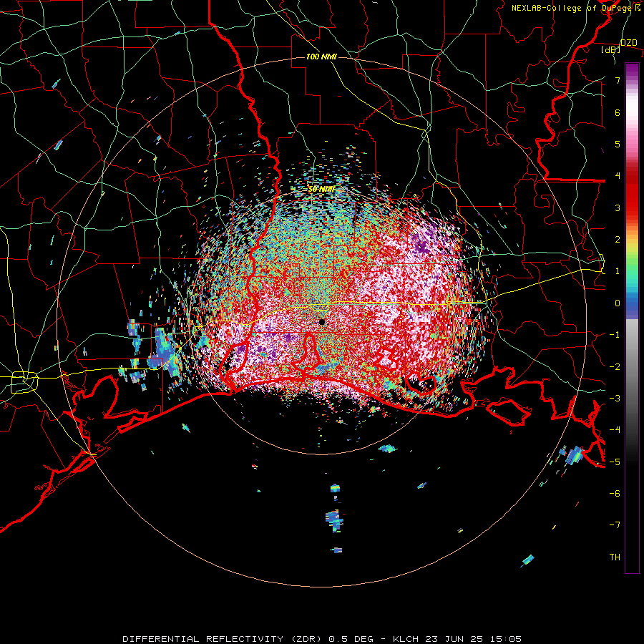This screenshot has height=644, width=644.
Task: Click the [dB] units label
Action: coord(611,49)
